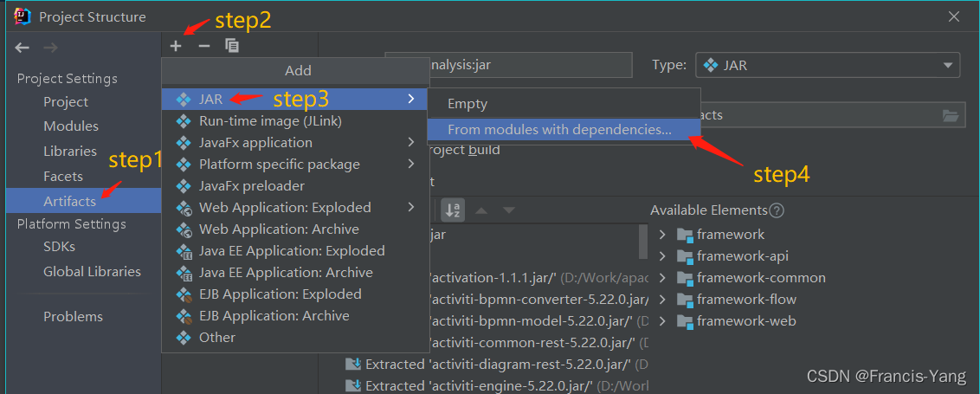Toggle alphabetical sort of output layout

tap(453, 210)
